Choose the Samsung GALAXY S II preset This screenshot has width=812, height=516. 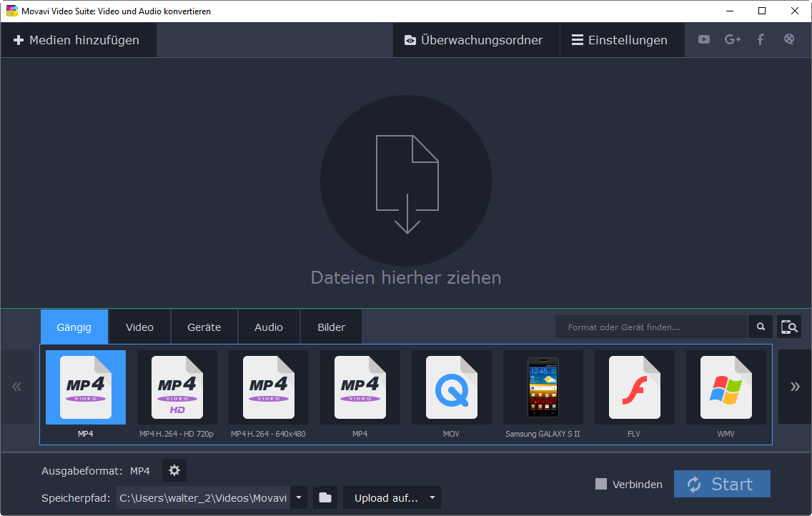pos(543,395)
